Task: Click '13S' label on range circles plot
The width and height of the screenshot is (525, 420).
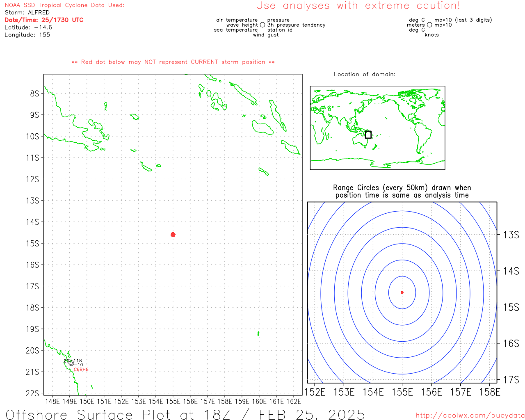Action: coord(511,235)
